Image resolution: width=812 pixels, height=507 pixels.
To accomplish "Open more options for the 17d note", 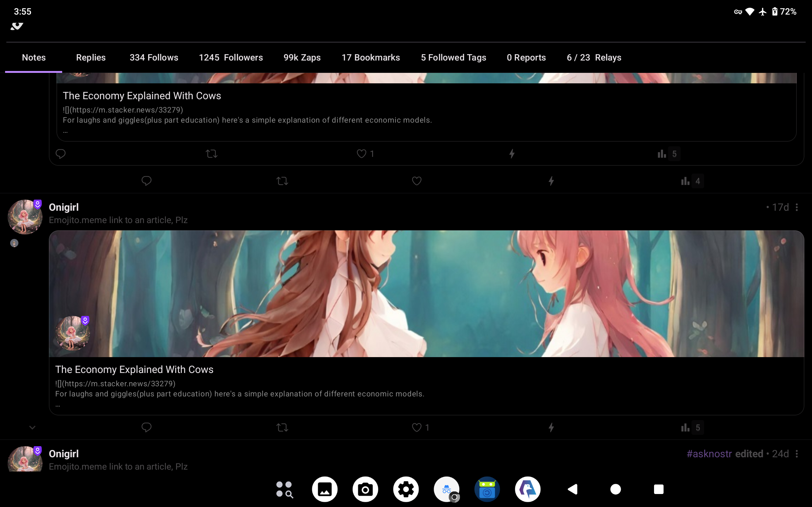I will point(797,207).
